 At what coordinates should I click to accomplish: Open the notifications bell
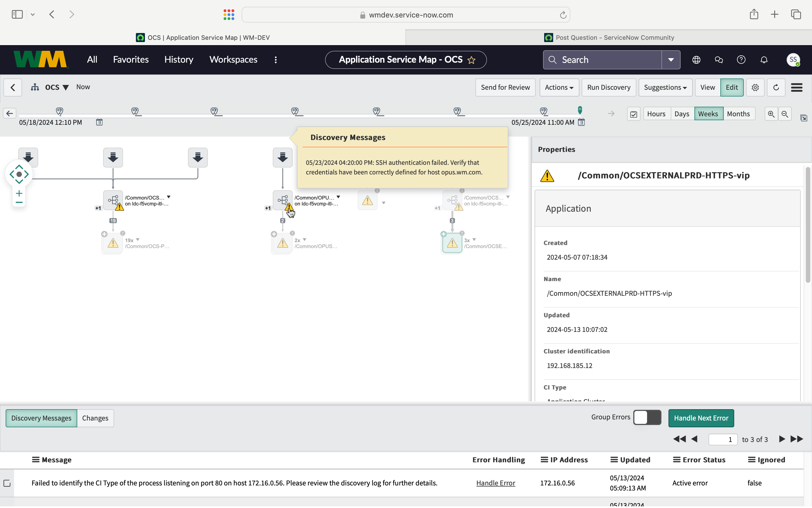coord(764,60)
